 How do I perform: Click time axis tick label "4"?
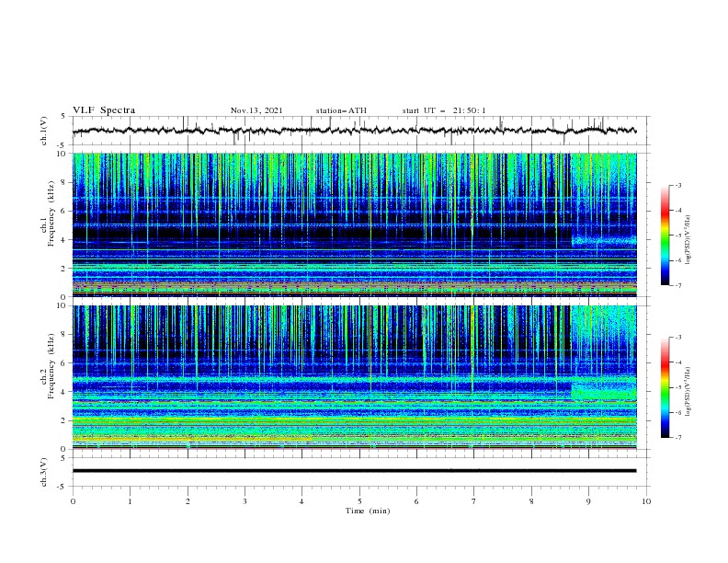tap(301, 501)
